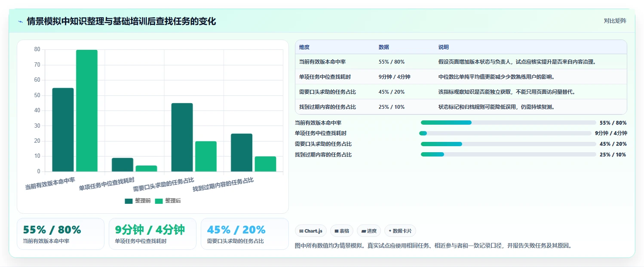Screen dimensions: 644x267
Task: Click the 找到过期内容的任务占比 progress row label
Action: 323,155
